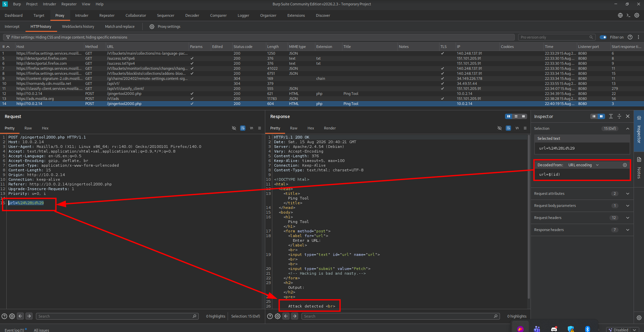Image resolution: width=644 pixels, height=332 pixels.
Task: Select side-by-side request/response layout
Action: [509, 116]
